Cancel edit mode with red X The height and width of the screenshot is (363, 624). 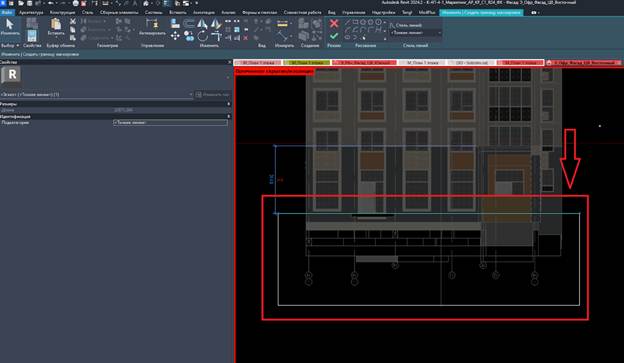[334, 23]
